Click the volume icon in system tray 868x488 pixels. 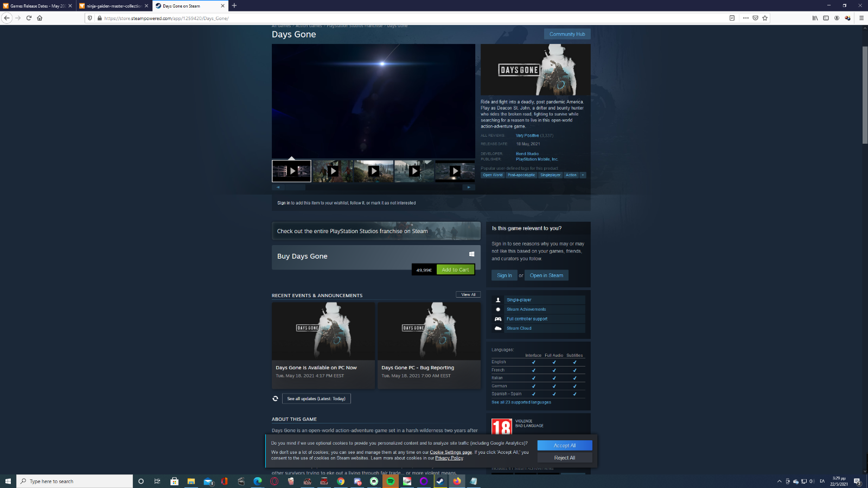(x=812, y=481)
